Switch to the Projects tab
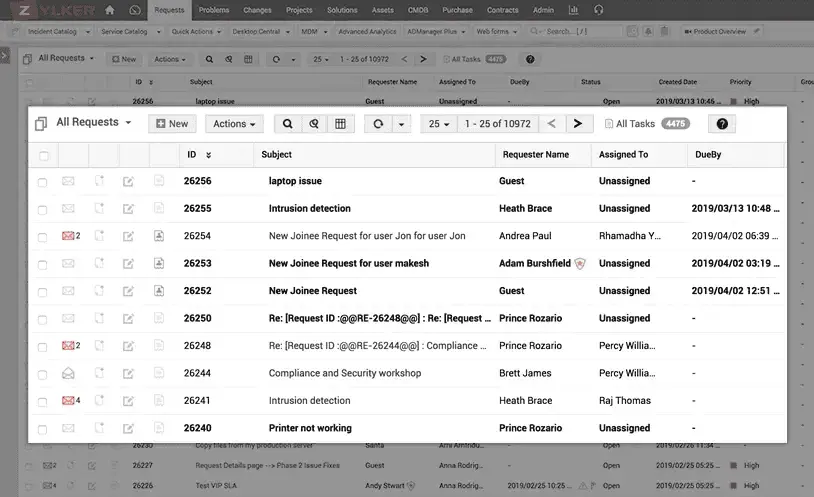This screenshot has width=814, height=497. click(299, 10)
